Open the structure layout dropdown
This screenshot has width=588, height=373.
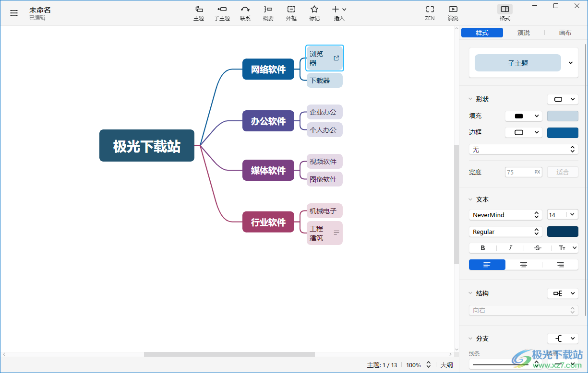pyautogui.click(x=563, y=293)
